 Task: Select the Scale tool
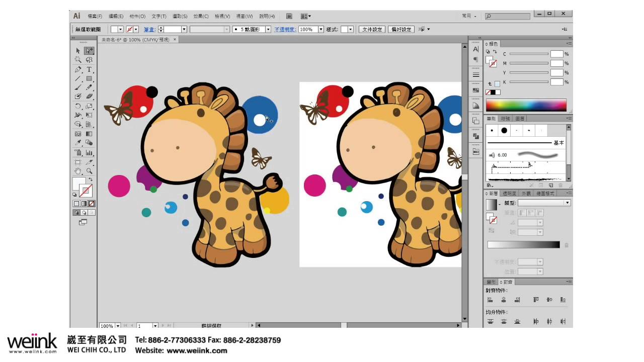[89, 106]
